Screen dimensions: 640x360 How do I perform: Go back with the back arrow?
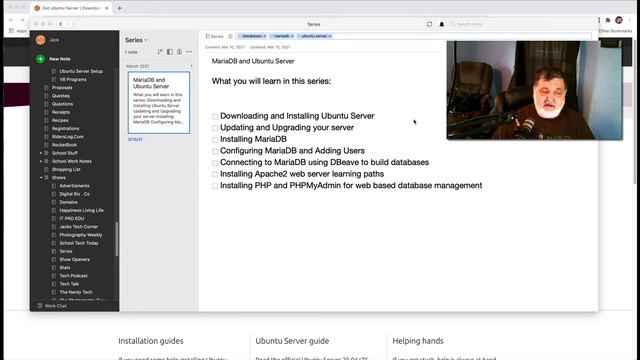(x=61, y=24)
